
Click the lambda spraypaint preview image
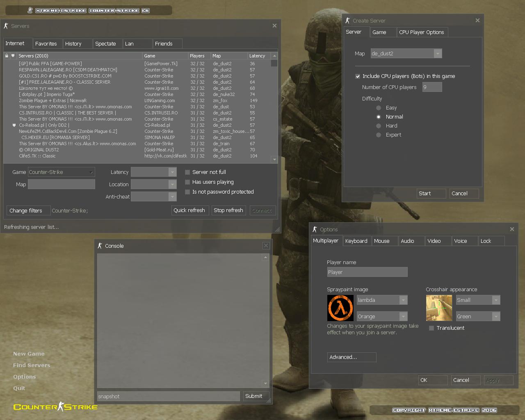pyautogui.click(x=340, y=308)
